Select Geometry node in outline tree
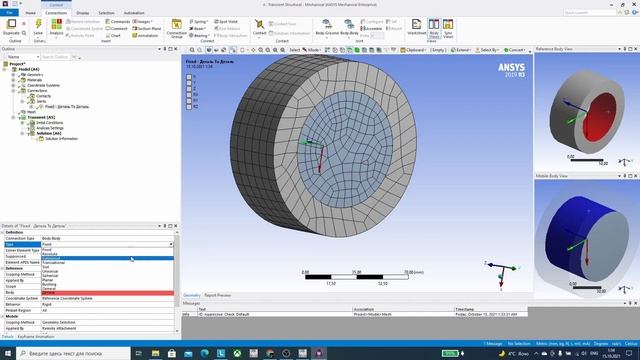 point(35,75)
